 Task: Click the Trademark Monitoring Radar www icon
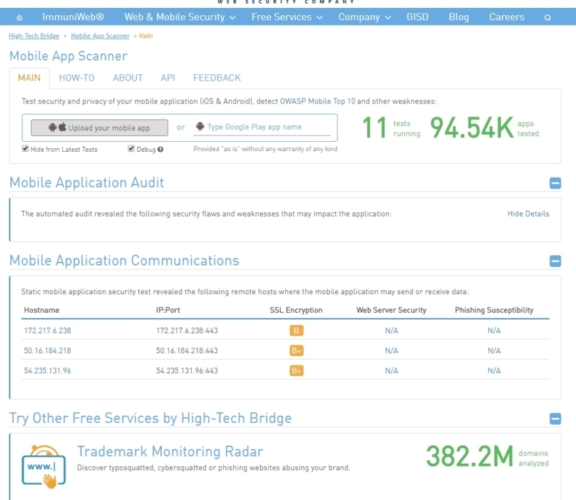pyautogui.click(x=44, y=467)
